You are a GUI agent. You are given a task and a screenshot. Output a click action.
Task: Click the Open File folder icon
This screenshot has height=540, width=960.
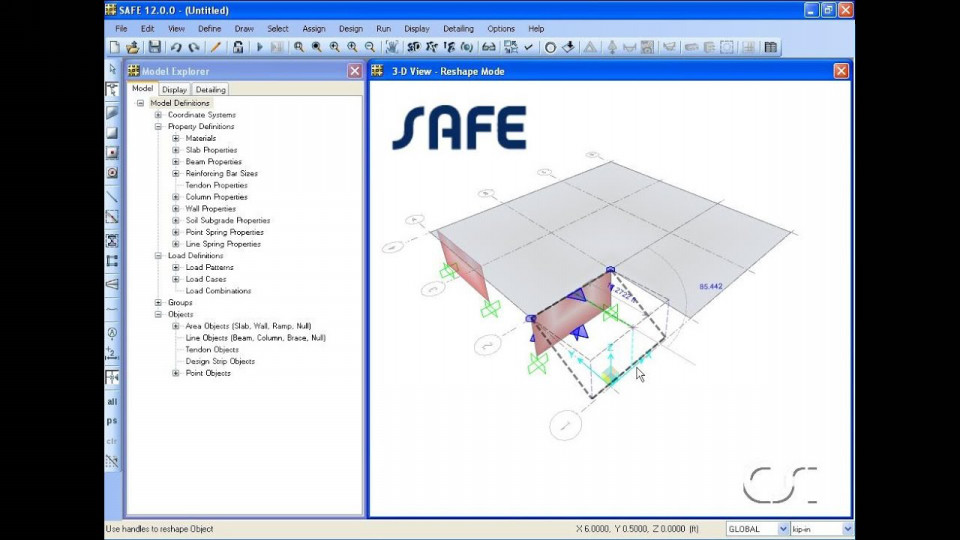[133, 47]
